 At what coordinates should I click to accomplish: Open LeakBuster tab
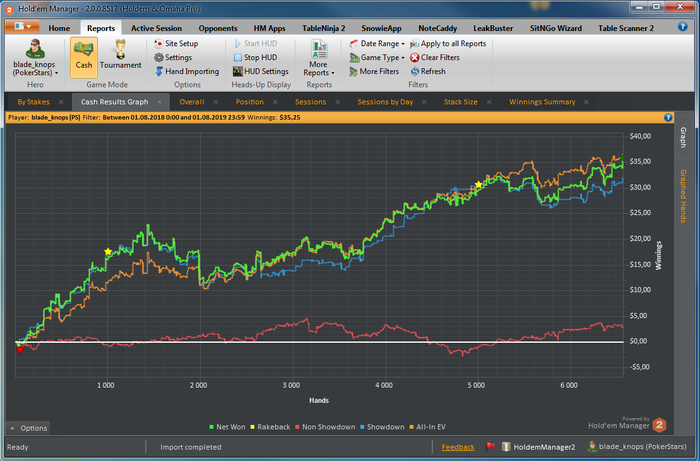[x=493, y=28]
